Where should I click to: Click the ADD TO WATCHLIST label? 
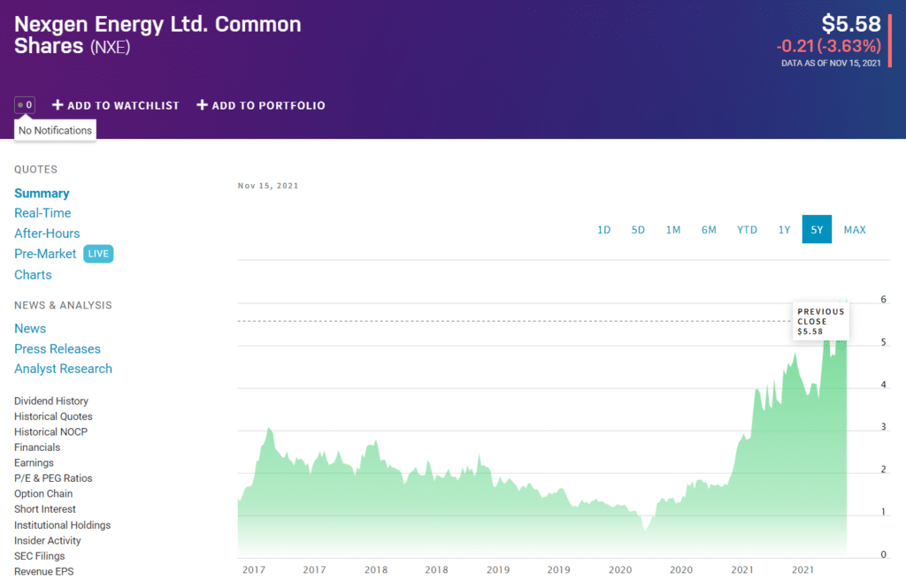click(x=123, y=106)
